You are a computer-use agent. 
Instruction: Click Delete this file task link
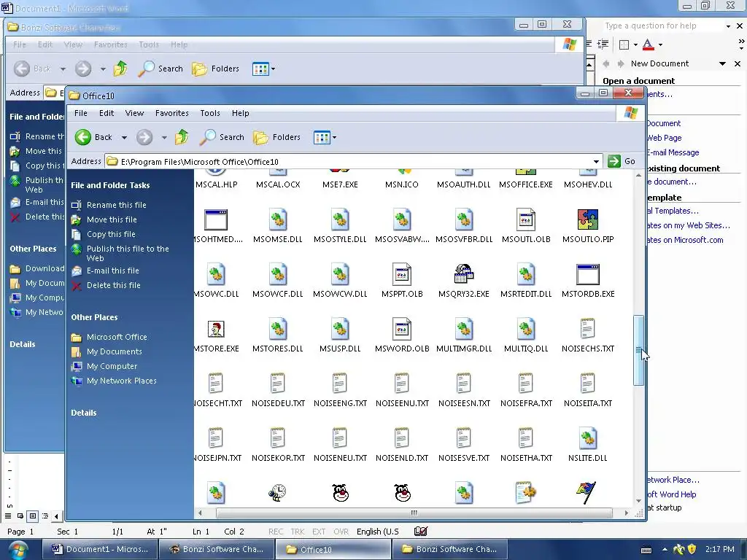point(113,285)
